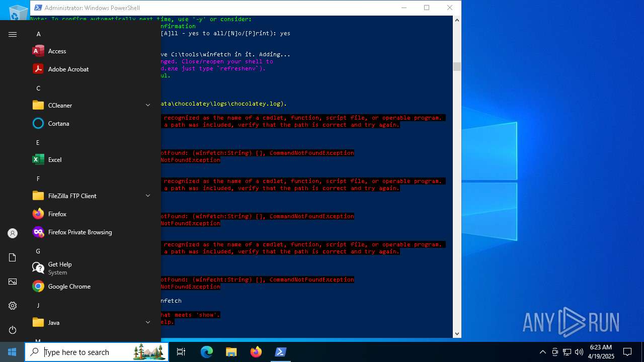Viewport: 644px width, 362px height.
Task: Open Access from the Start menu
Action: click(93, 51)
